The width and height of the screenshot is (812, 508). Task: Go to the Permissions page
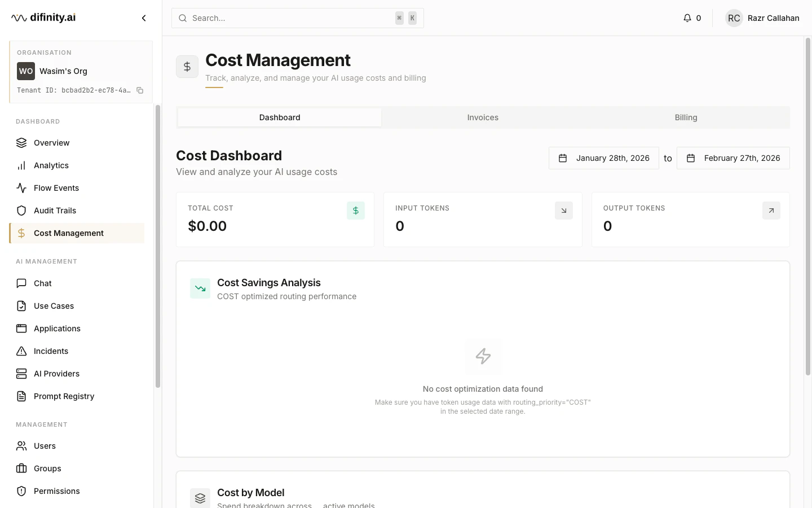point(56,491)
